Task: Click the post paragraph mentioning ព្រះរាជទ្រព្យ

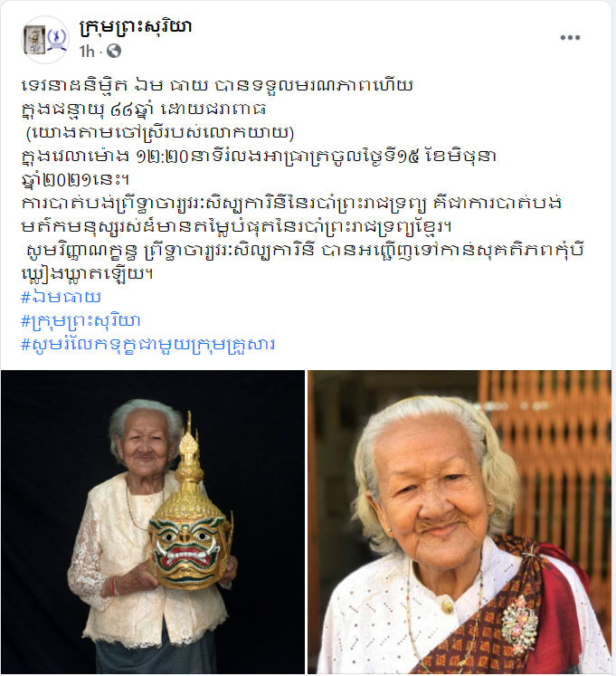Action: pyautogui.click(x=291, y=214)
